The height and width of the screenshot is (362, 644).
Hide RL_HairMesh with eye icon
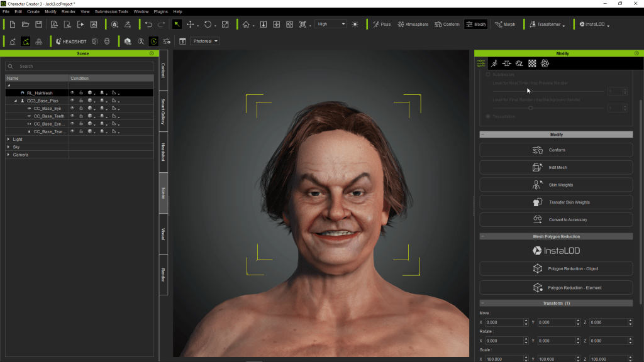[x=72, y=93]
